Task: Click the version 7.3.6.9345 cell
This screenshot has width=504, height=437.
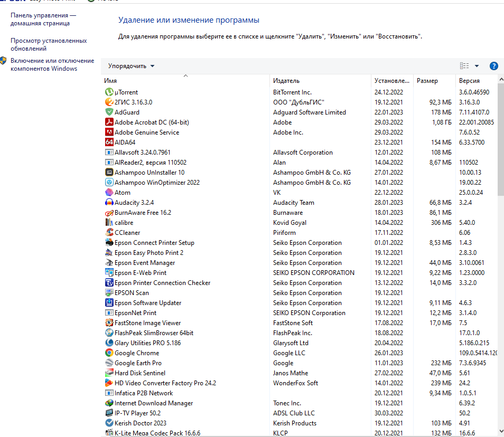Action: tap(472, 363)
